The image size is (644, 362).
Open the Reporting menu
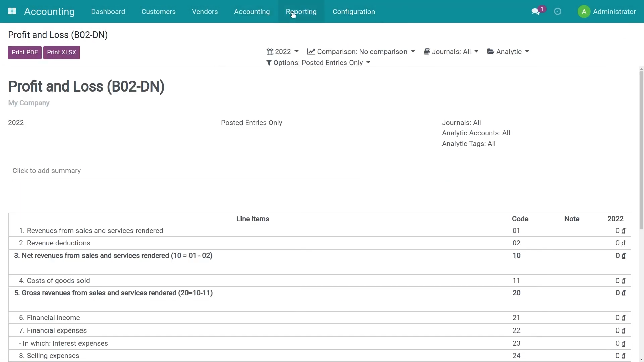[301, 12]
